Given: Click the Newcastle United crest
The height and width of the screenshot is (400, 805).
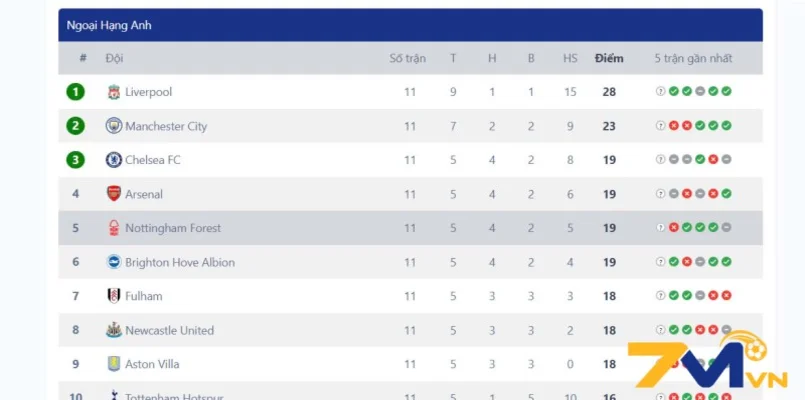Looking at the screenshot, I should (x=114, y=330).
